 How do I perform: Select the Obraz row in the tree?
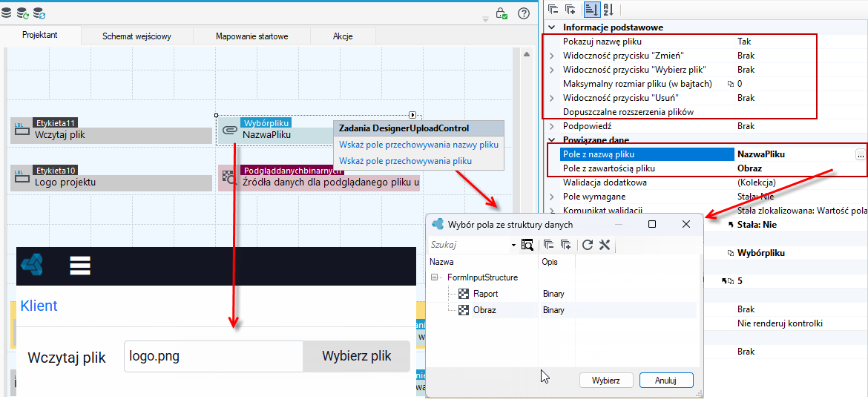pyautogui.click(x=562, y=310)
